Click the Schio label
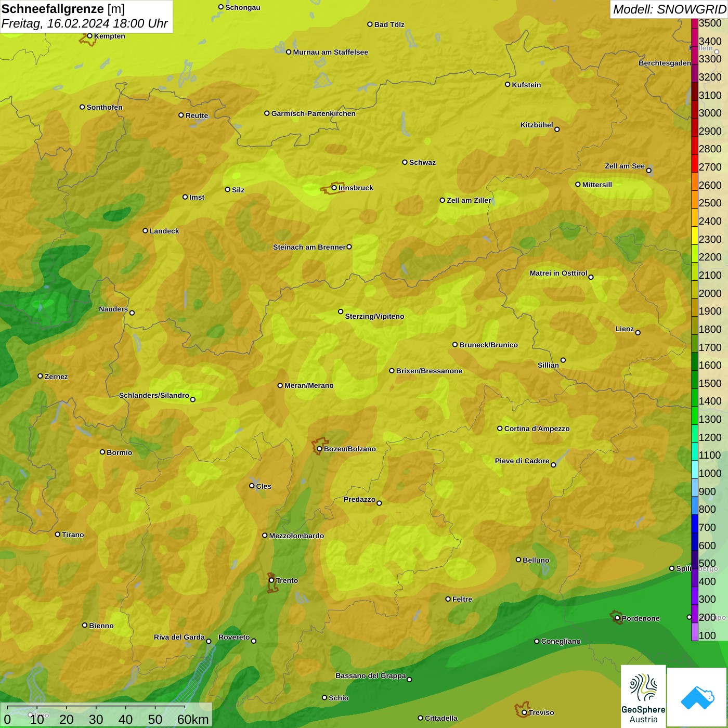728x728 pixels. tap(339, 698)
